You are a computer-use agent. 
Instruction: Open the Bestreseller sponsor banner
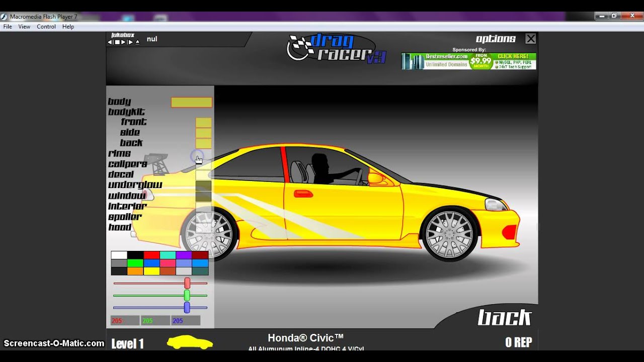tap(468, 61)
